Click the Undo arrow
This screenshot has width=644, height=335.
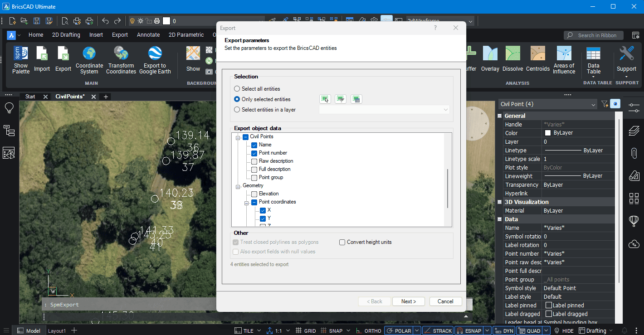click(105, 21)
